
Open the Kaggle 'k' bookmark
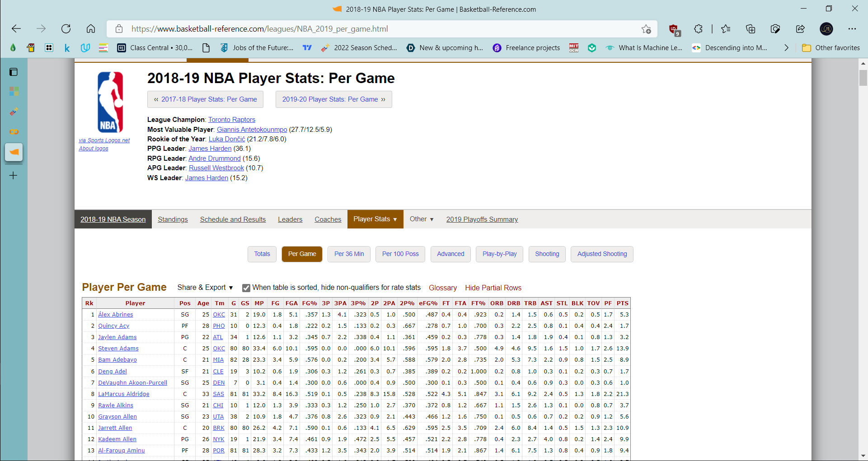click(67, 48)
